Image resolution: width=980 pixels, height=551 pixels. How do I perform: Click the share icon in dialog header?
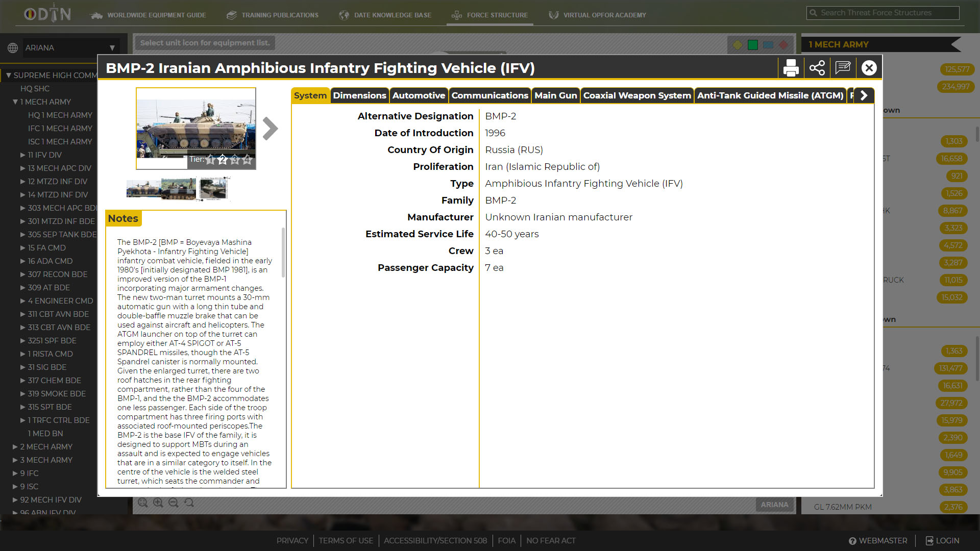point(817,68)
